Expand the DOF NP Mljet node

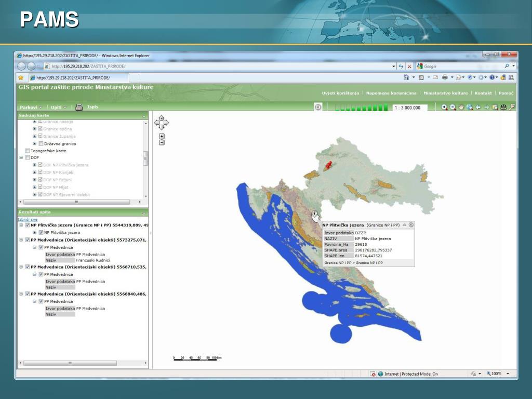click(35, 187)
